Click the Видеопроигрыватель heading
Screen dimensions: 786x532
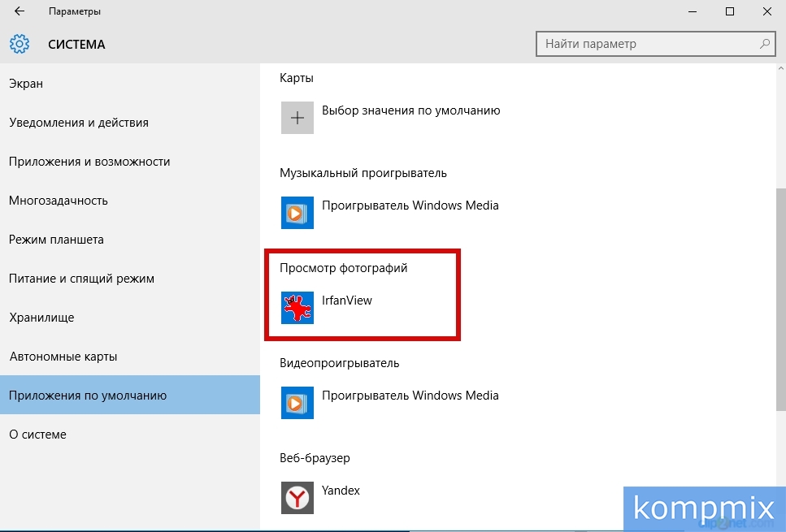(x=340, y=363)
